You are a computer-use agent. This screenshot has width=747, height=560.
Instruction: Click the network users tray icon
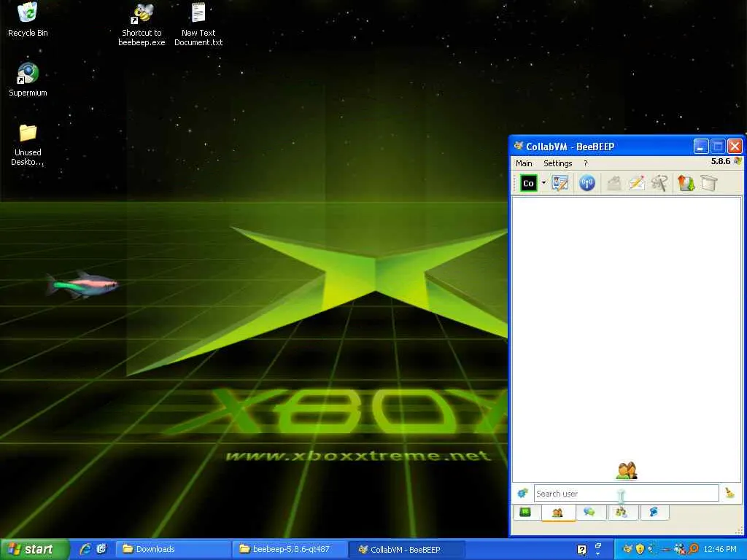679,549
